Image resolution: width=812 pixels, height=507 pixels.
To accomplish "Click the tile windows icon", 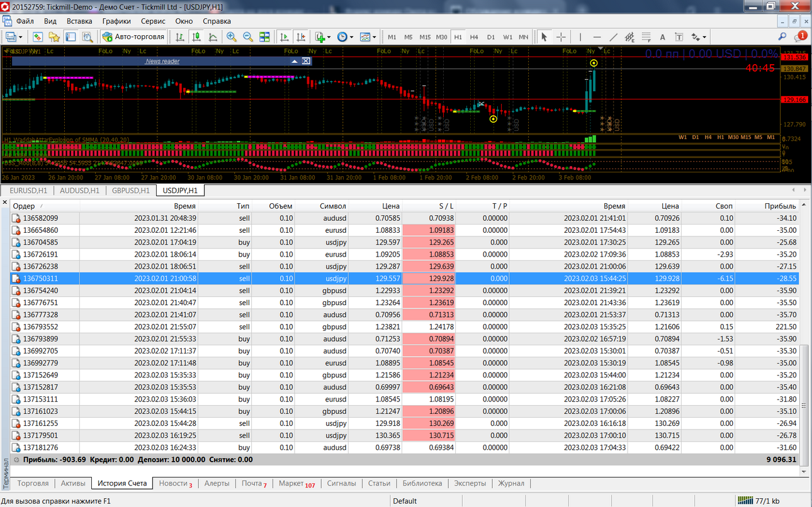I will (264, 37).
